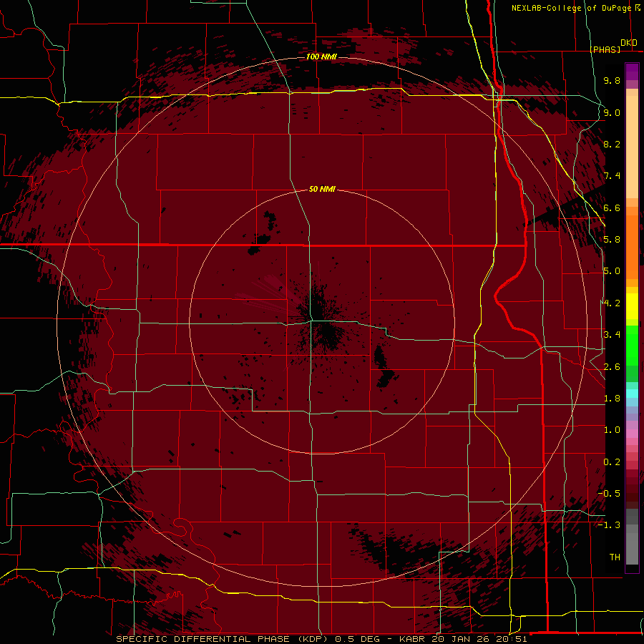
Task: Click the DKD label above the legend
Action: tap(629, 42)
